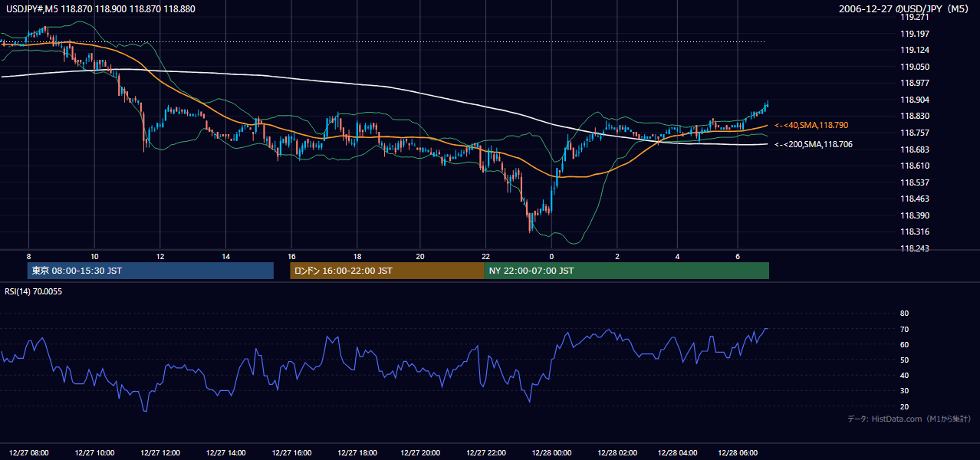Click the 118.683 price axis label
Viewport: 980px width, 460px height.
pyautogui.click(x=914, y=149)
